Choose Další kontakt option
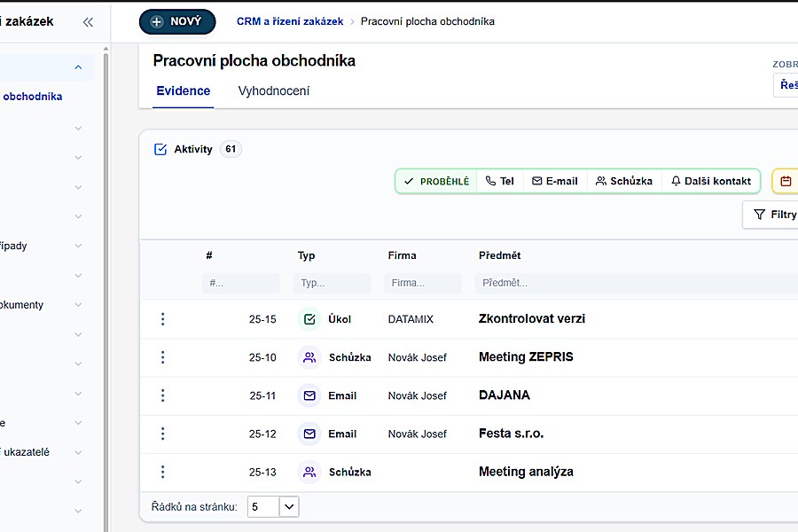Viewport: 798px width, 532px height. click(711, 181)
